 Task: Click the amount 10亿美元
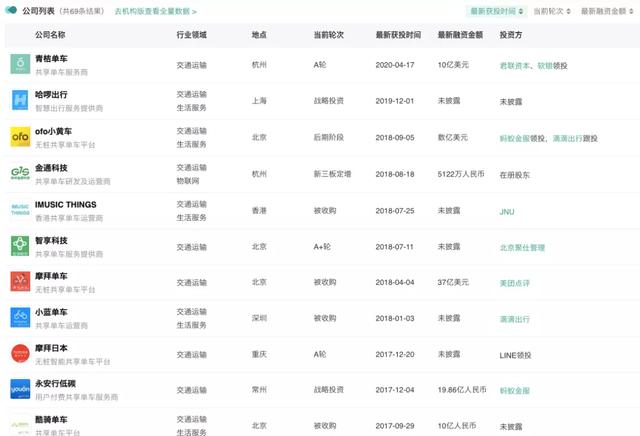(453, 65)
